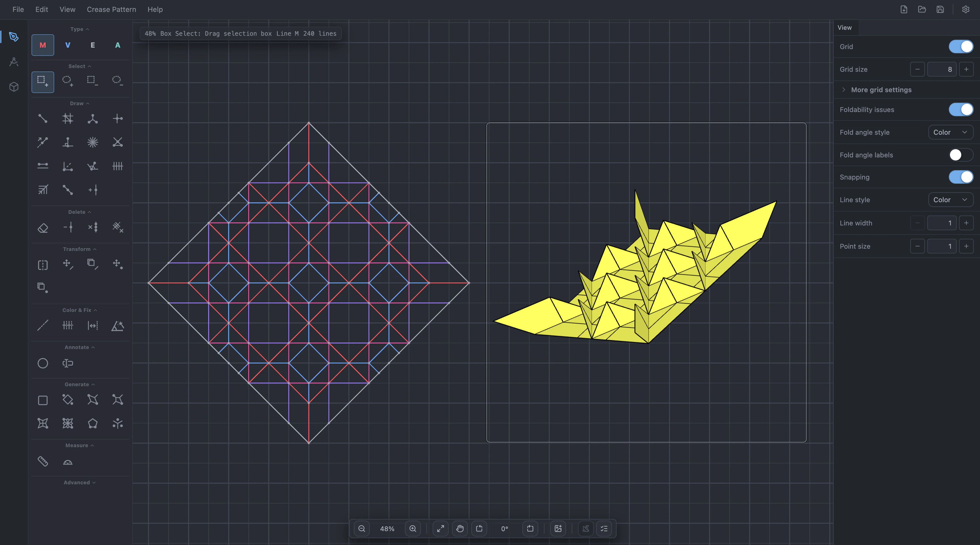Viewport: 980px width, 545px height.
Task: Collapse the Type section
Action: point(79,29)
